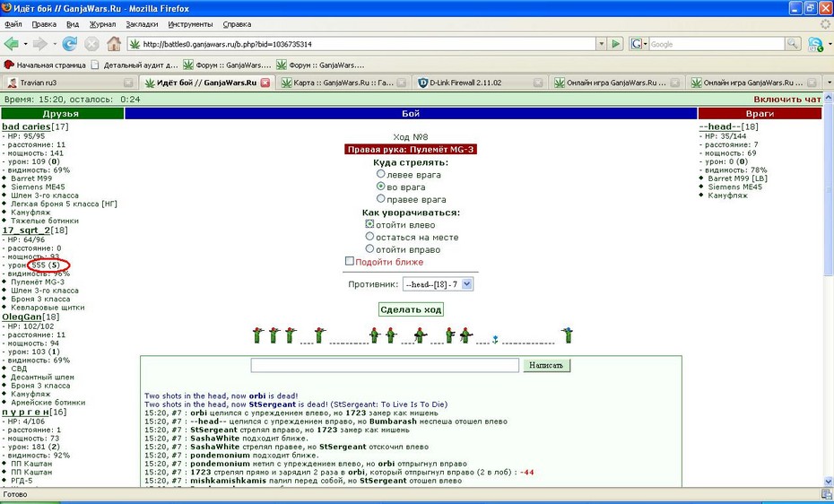This screenshot has width=834, height=504.
Task: Open the Forward button history dropdown
Action: tap(54, 44)
